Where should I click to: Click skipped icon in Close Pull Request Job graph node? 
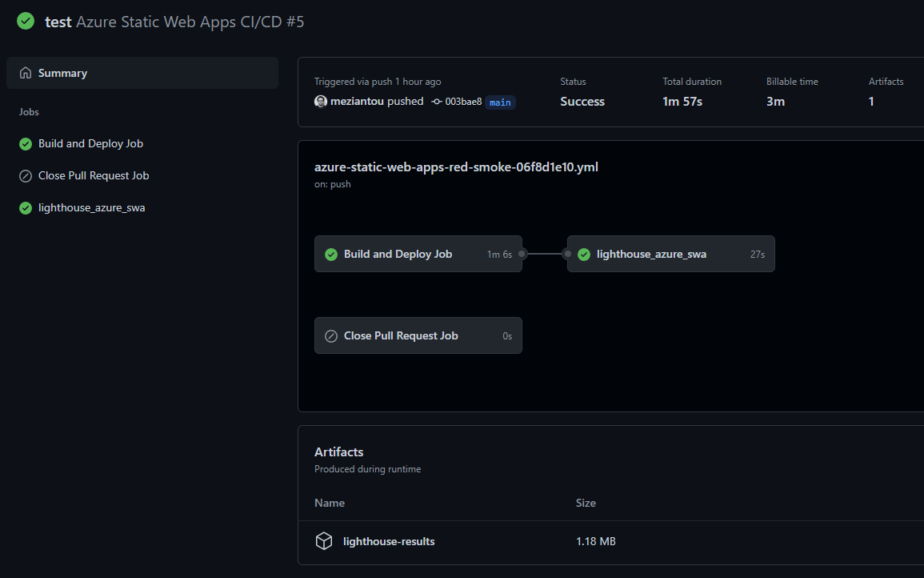point(331,336)
